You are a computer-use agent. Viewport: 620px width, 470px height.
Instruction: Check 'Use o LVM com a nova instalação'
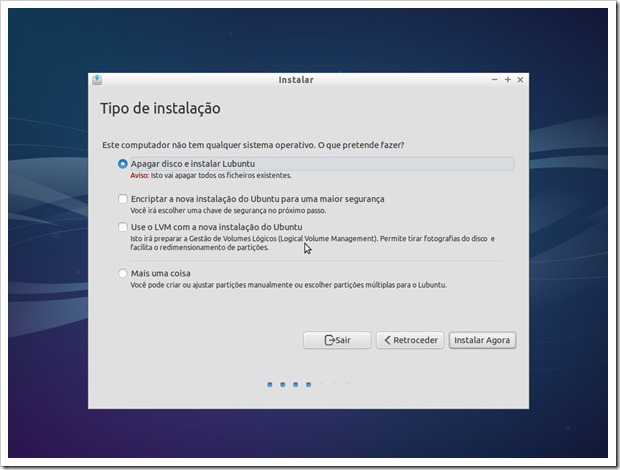(x=123, y=227)
